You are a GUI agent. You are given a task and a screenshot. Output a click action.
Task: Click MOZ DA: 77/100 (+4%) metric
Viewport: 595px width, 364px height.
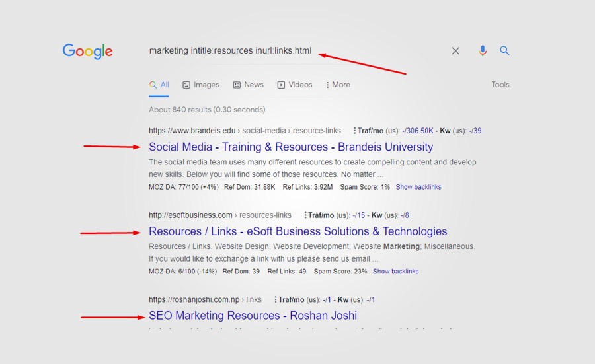pos(184,187)
